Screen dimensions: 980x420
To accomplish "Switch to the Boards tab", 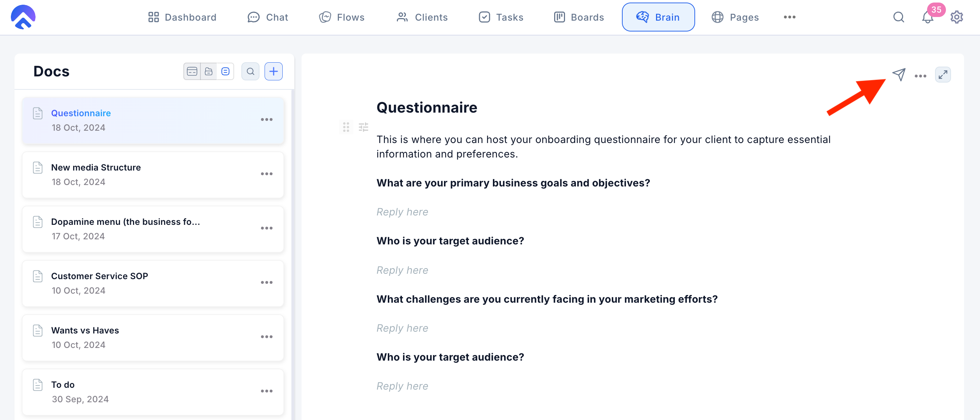I will 579,17.
